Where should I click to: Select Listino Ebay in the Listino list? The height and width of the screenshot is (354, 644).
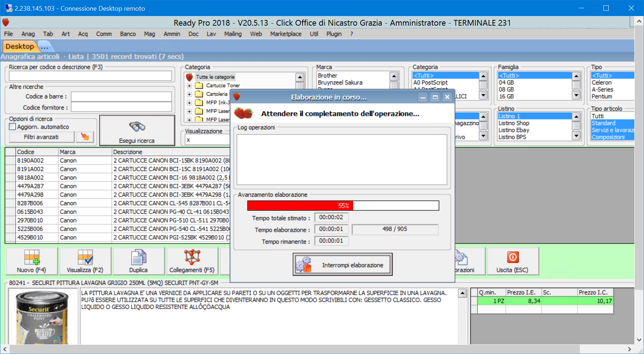pos(514,130)
